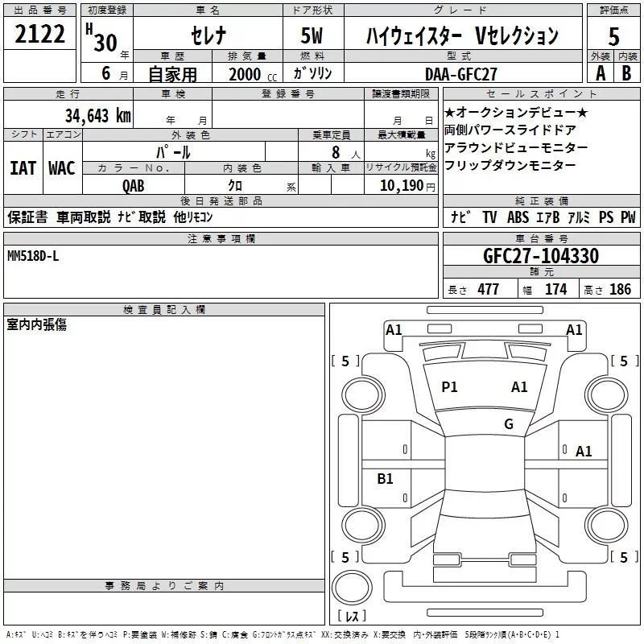Viewport: 644px width, 644px height.
Task: Select the アルミ equipment label
Action: 579,217
